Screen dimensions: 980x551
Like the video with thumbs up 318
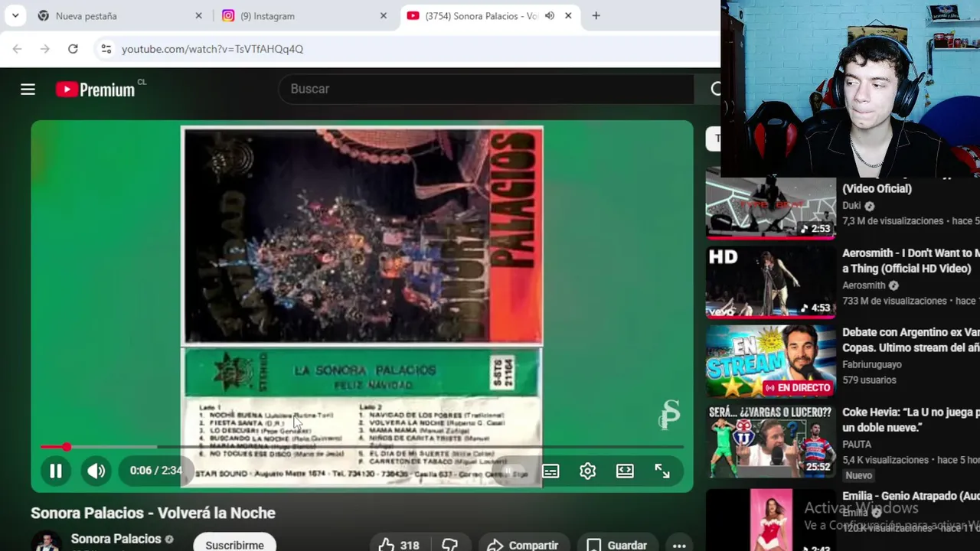[x=399, y=545]
